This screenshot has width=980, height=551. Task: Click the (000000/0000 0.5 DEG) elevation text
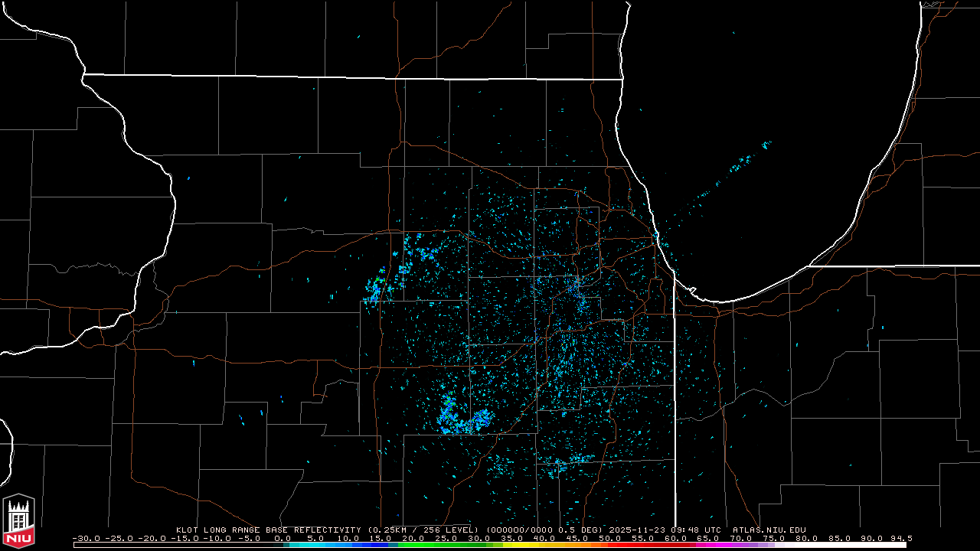(x=545, y=530)
